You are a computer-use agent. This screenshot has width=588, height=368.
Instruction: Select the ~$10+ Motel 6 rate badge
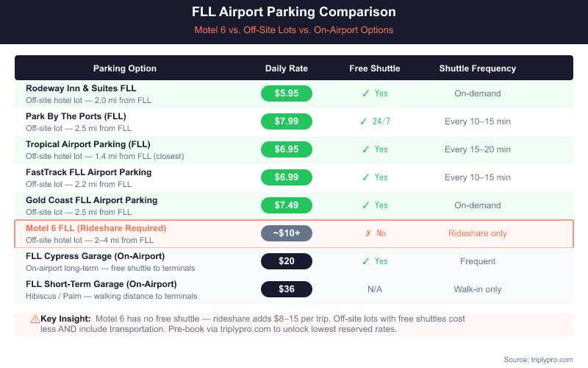(x=287, y=233)
